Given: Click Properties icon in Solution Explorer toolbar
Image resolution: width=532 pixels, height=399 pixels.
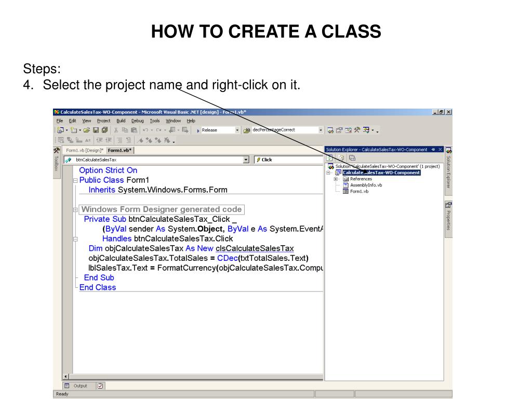Looking at the screenshot, I should [x=352, y=158].
